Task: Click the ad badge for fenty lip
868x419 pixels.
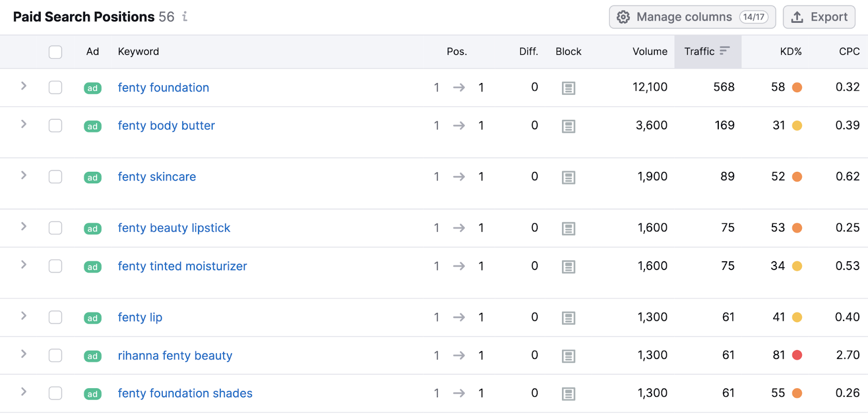Action: pos(92,318)
